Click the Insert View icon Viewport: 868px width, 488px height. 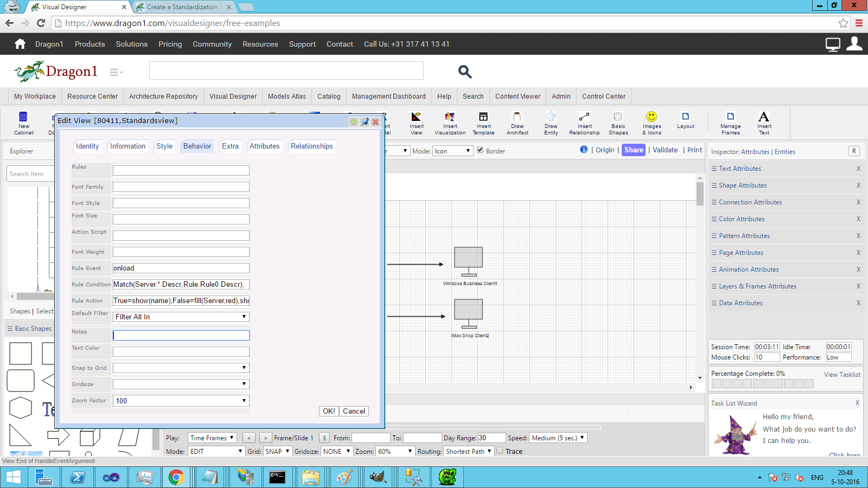click(416, 123)
